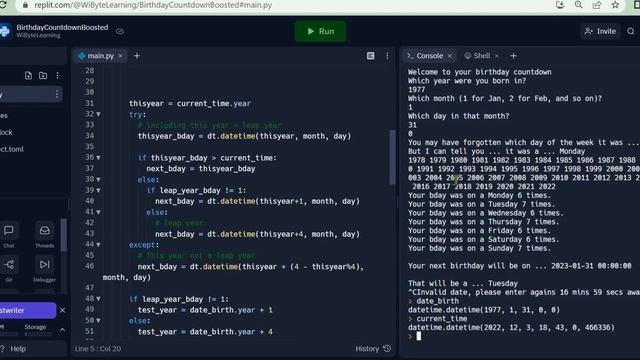The image size is (640, 360).
Task: Click the editor vertical scrollbar
Action: click(392, 157)
